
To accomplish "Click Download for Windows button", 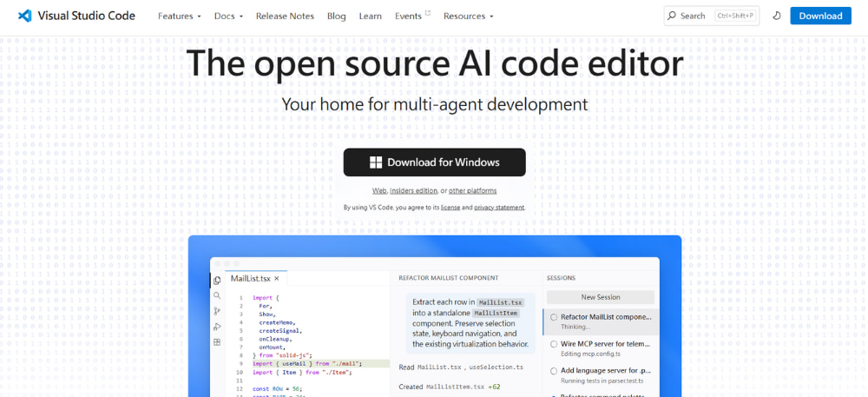I will coord(435,162).
